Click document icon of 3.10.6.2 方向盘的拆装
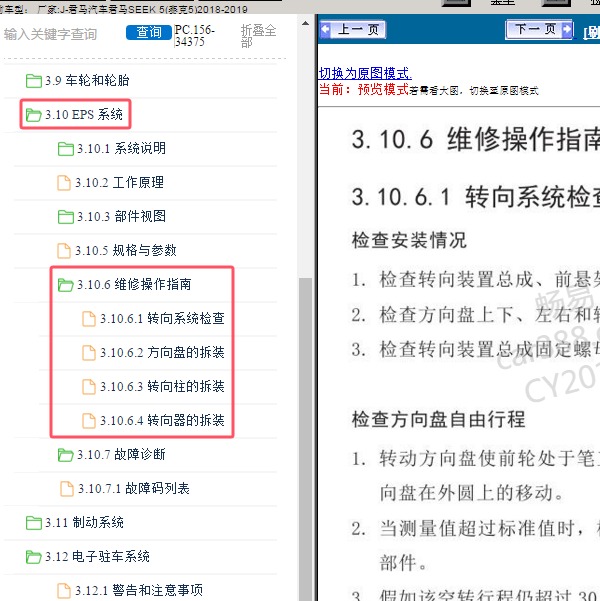 89,353
